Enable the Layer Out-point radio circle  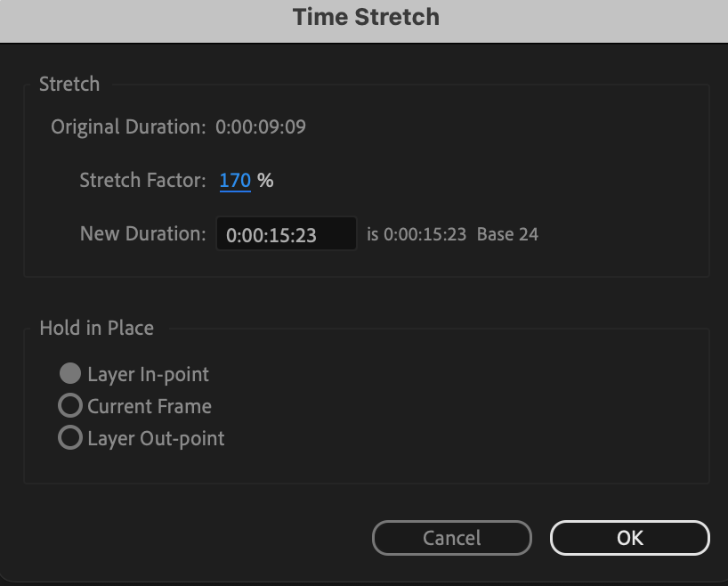pos(70,438)
